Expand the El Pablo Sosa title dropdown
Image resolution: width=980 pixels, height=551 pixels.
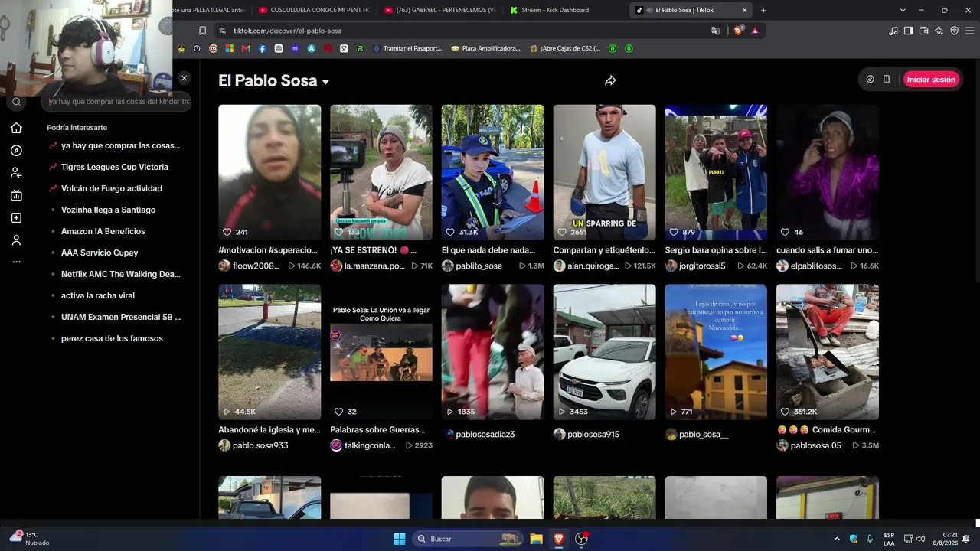click(x=325, y=82)
